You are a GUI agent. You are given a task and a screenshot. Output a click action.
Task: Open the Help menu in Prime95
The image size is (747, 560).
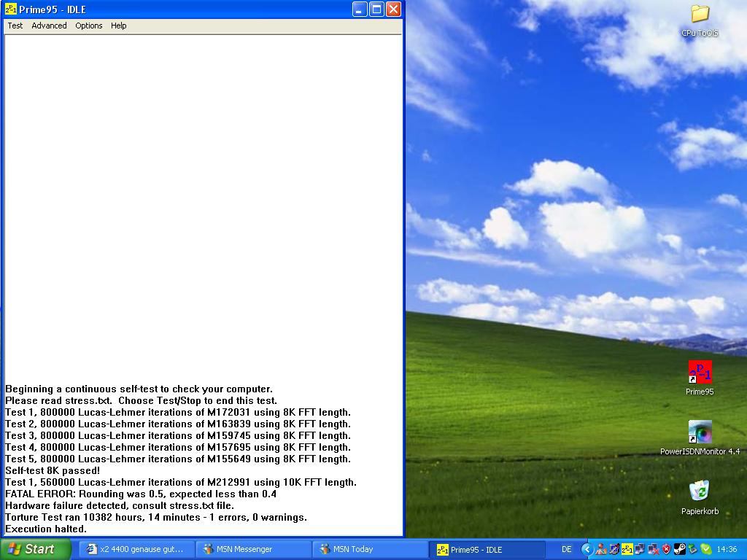click(x=119, y=26)
